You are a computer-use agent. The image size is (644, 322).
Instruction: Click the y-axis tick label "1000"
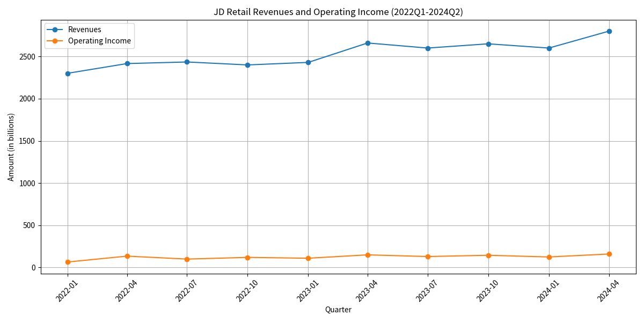(27, 184)
